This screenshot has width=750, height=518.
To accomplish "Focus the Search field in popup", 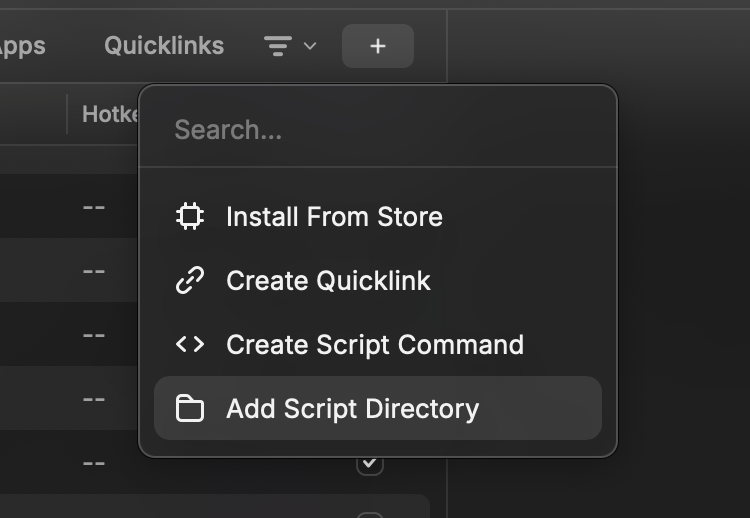I will 378,130.
